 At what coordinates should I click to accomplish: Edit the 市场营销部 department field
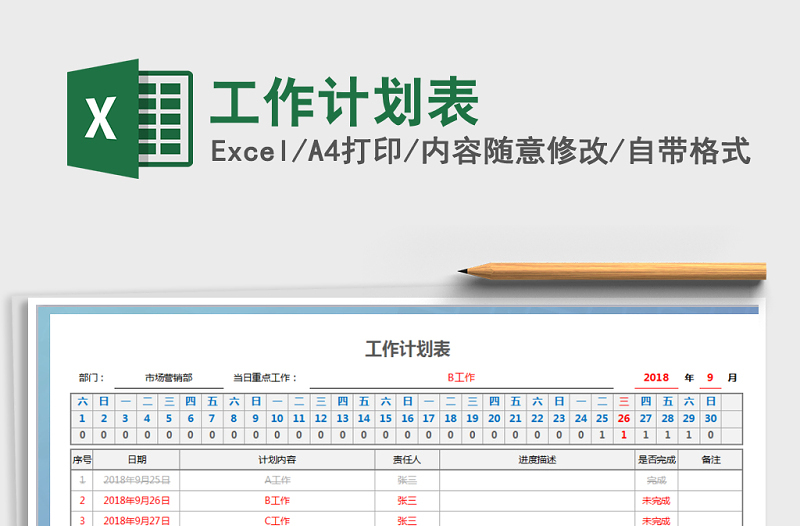coord(169,378)
